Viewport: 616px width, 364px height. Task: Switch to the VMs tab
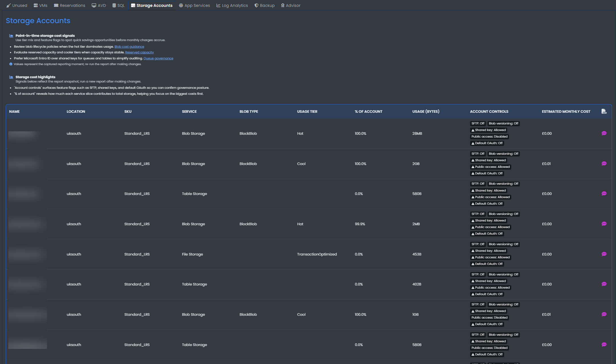click(40, 5)
